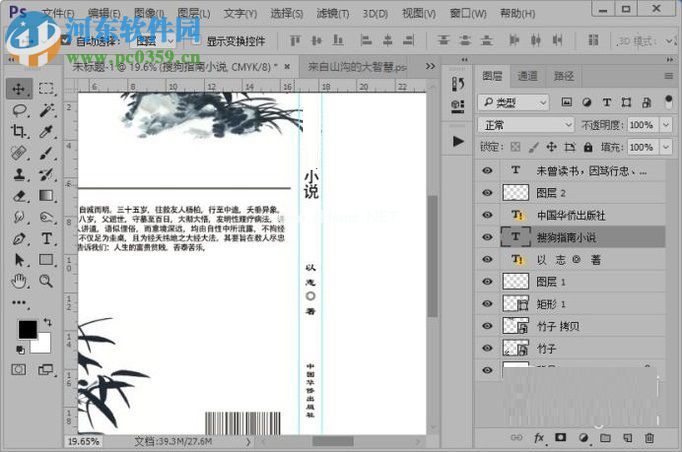The height and width of the screenshot is (452, 682).
Task: Select the Gradient tool
Action: pos(46,196)
